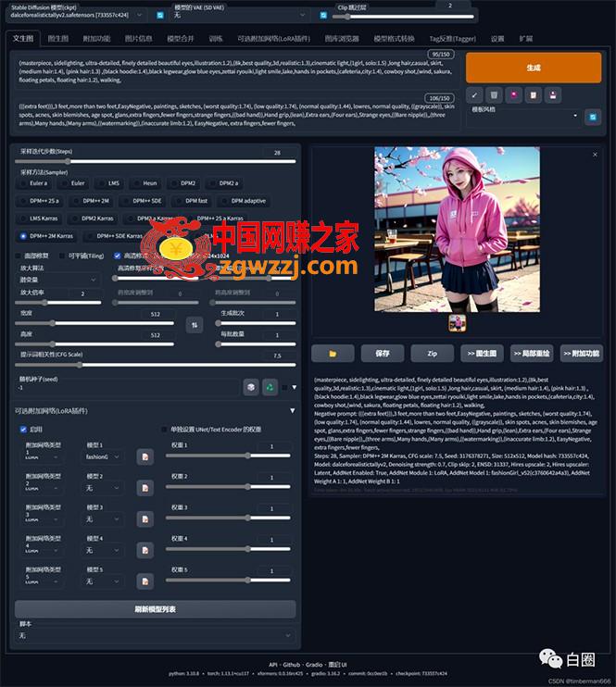
Task: Adjust the weight 1 slider
Action: (228, 456)
